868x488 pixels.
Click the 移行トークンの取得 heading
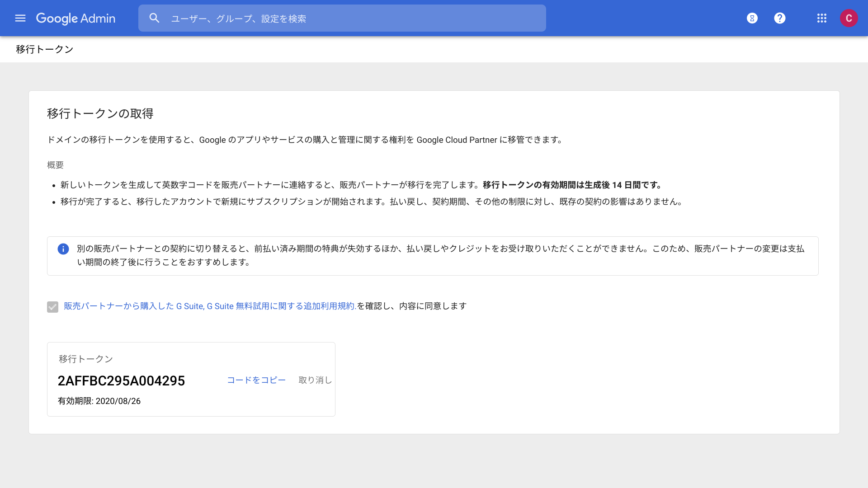pyautogui.click(x=100, y=113)
